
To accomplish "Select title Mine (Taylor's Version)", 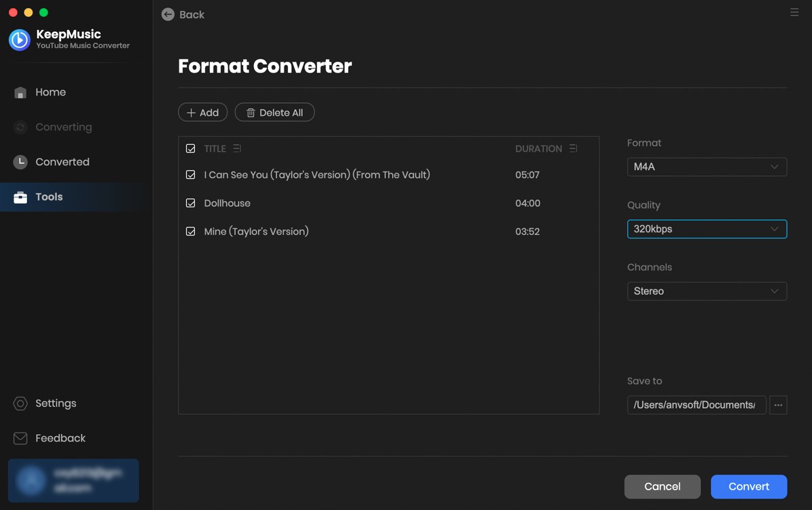I will click(x=257, y=232).
